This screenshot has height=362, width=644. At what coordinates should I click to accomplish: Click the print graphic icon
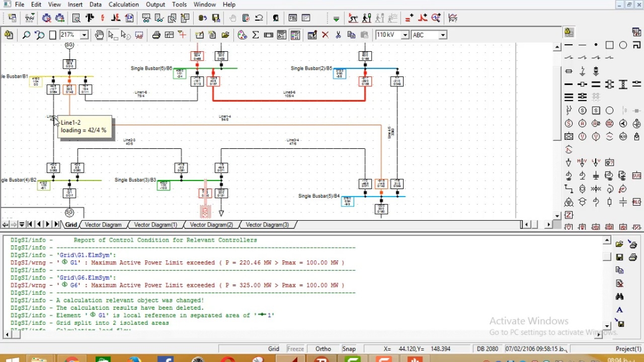click(x=156, y=35)
